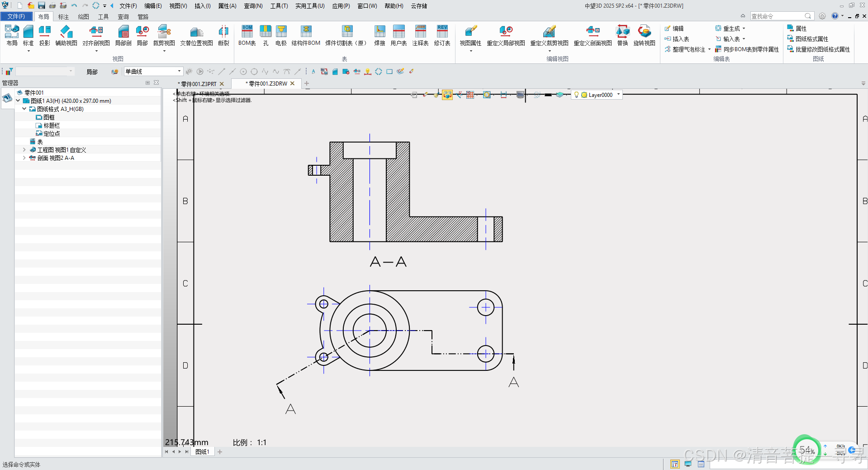
Task: Open the 实用工具(U) menu
Action: (x=310, y=6)
